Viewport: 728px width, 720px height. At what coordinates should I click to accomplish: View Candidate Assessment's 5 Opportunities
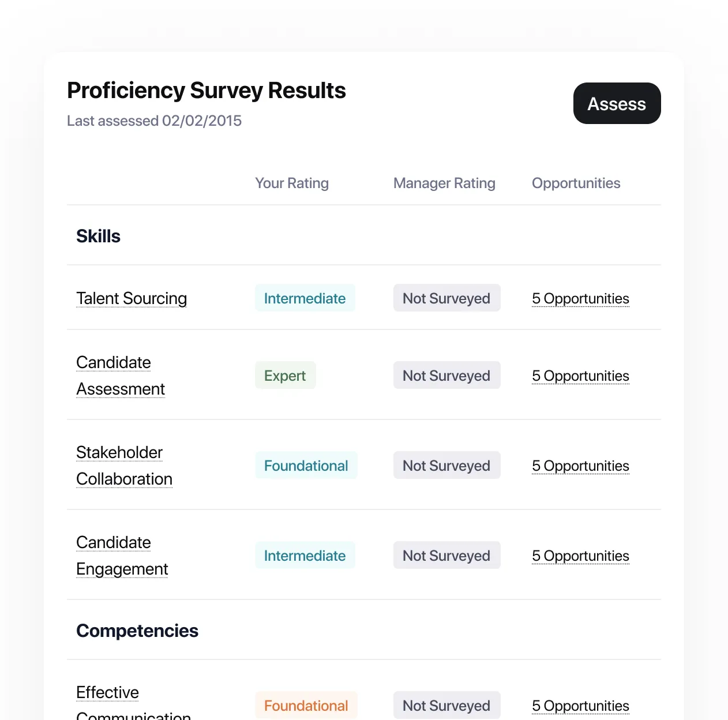click(x=580, y=376)
